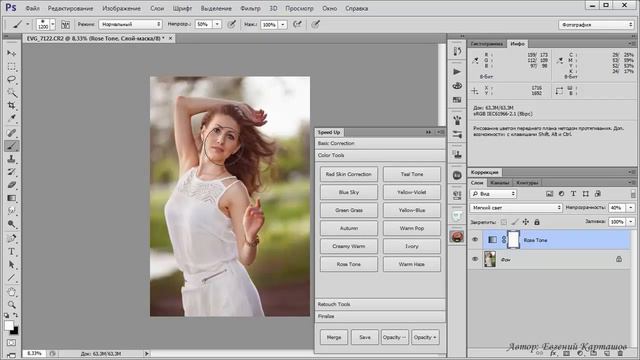Select the Horizontal Type tool

click(11, 251)
